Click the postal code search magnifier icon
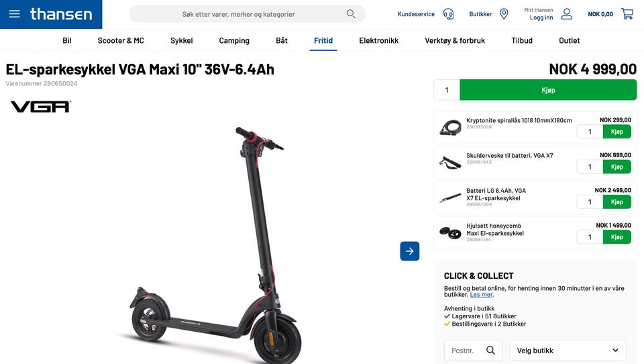Viewport: 644px width, 364px height. pos(490,351)
